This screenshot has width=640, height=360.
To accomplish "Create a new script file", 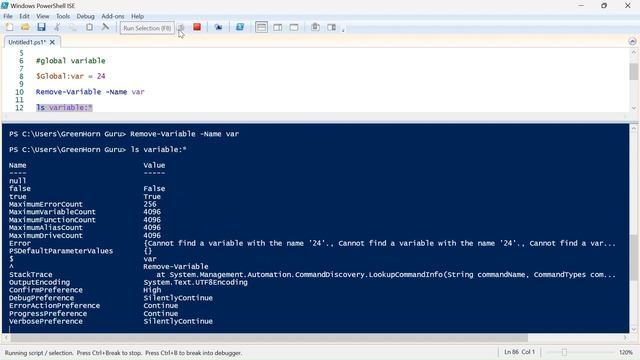I will tap(9, 27).
